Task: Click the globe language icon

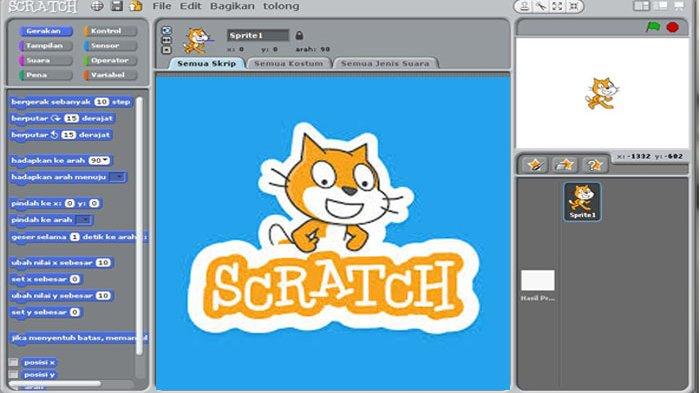Action: (x=97, y=6)
